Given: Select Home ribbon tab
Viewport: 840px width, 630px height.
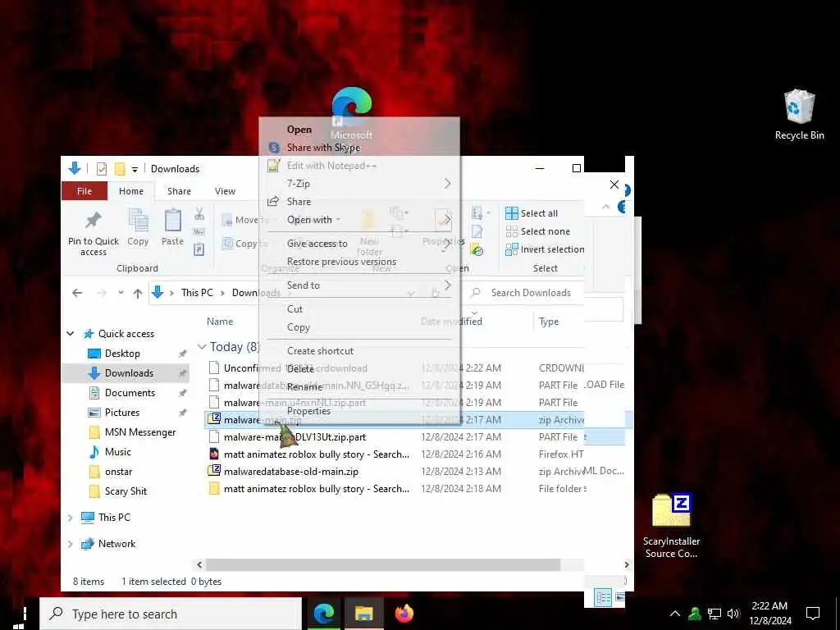Looking at the screenshot, I should 131,191.
